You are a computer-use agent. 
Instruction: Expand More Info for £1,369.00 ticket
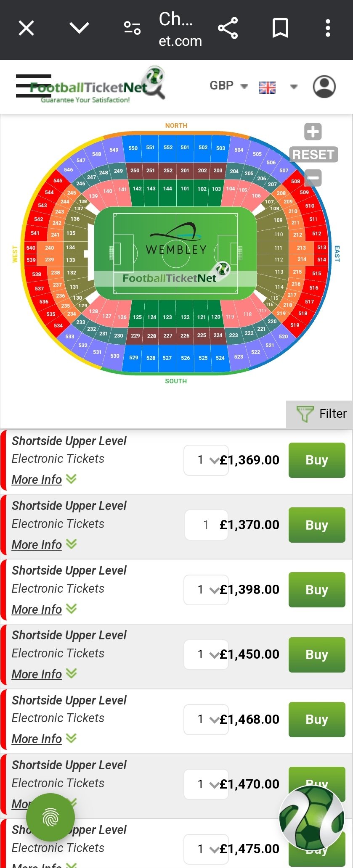pos(44,480)
